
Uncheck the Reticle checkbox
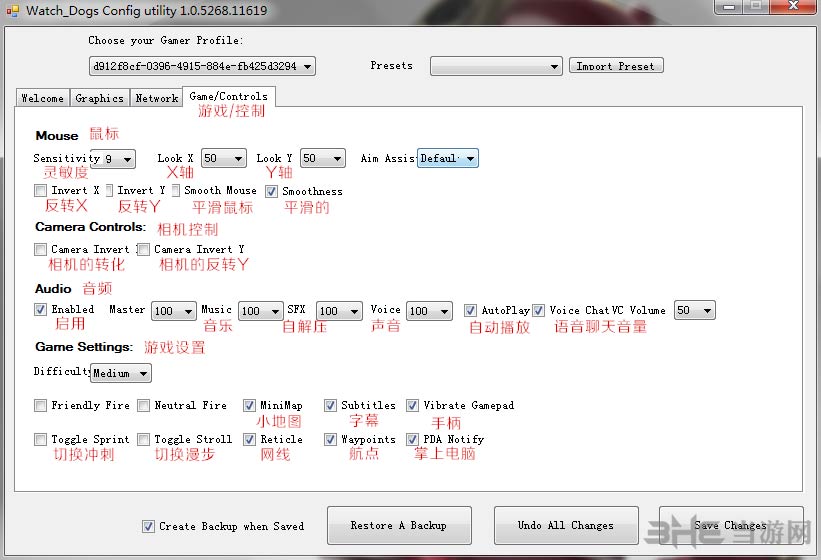pyautogui.click(x=249, y=439)
